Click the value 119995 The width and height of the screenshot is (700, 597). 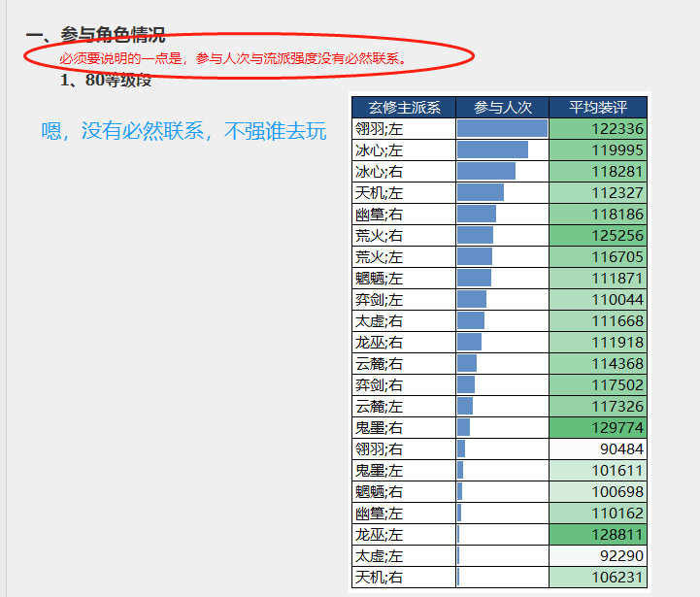pos(617,150)
